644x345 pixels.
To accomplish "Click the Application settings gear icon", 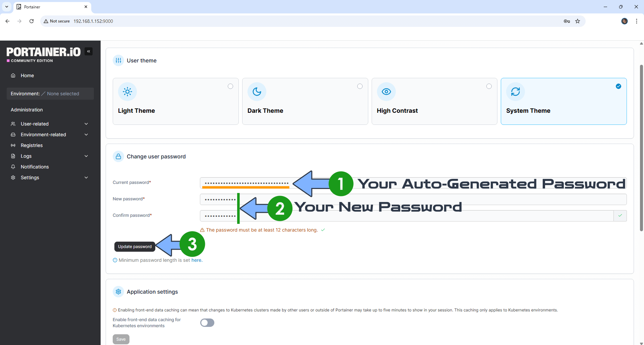I will point(118,292).
